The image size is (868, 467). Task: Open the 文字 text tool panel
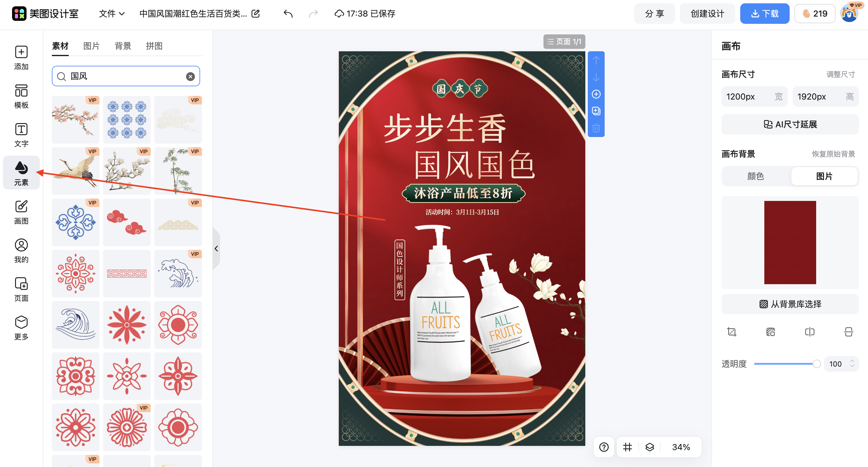(x=21, y=134)
